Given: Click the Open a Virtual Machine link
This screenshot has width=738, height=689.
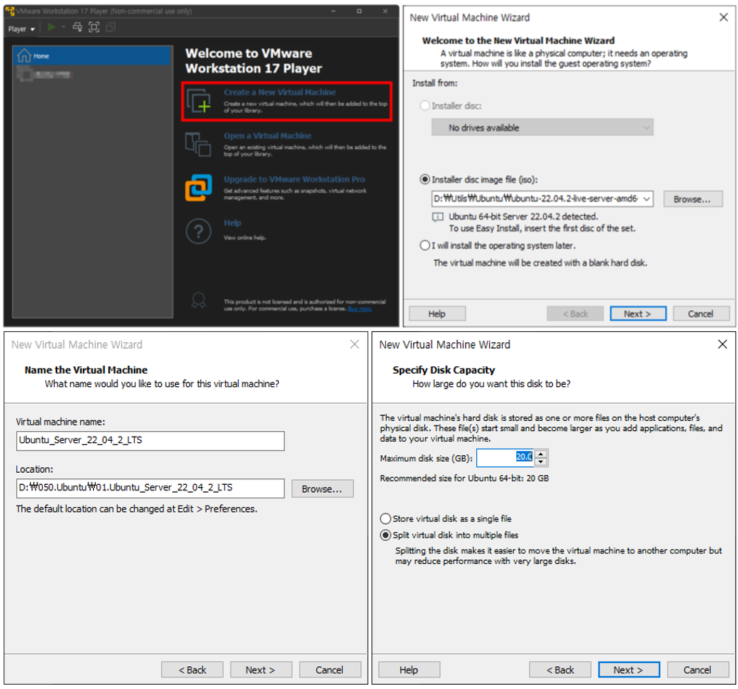Looking at the screenshot, I should point(267,136).
